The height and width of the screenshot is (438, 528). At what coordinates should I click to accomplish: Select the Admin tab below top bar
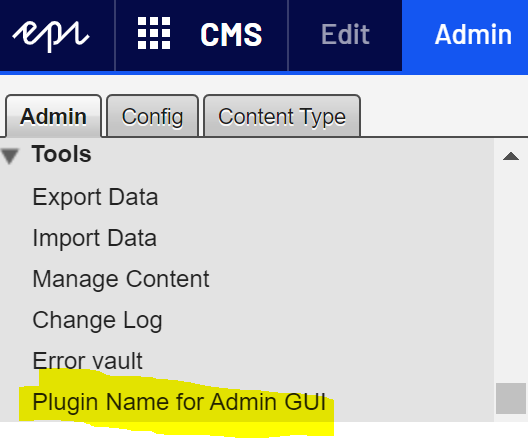coord(53,116)
